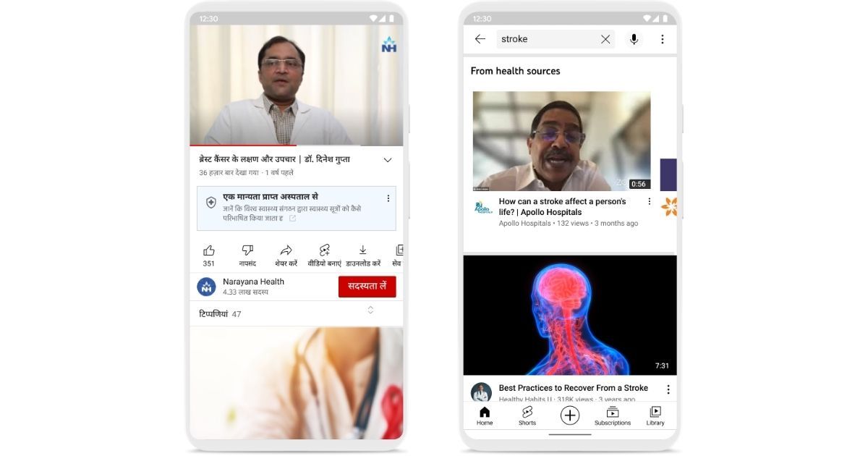Play the Apollo Hospitals stroke video thumbnail
This screenshot has width=868, height=456.
(561, 141)
